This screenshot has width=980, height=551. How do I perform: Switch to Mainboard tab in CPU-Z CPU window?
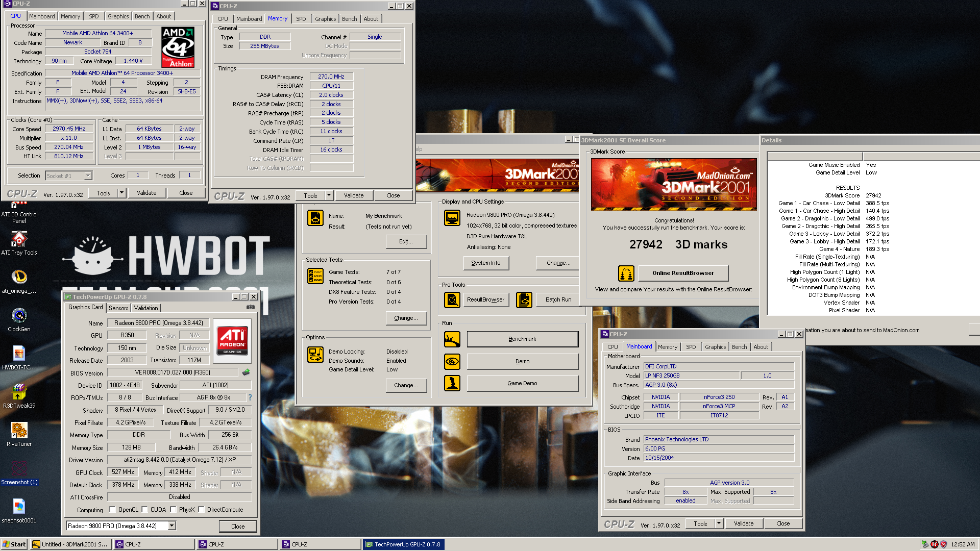point(42,16)
